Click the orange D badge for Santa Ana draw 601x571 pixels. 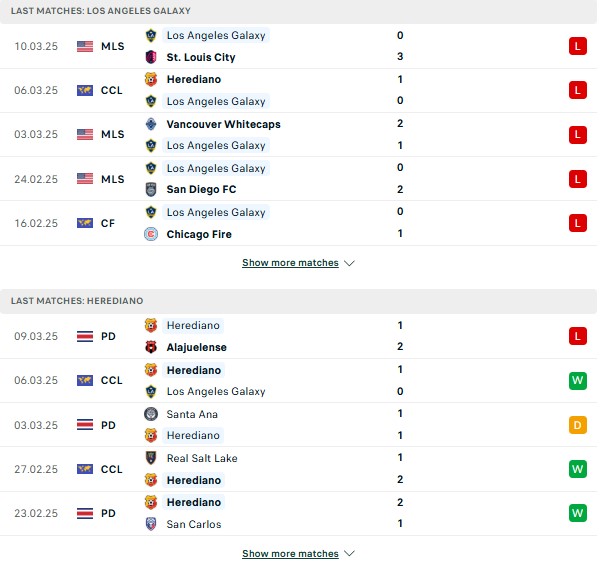[578, 425]
